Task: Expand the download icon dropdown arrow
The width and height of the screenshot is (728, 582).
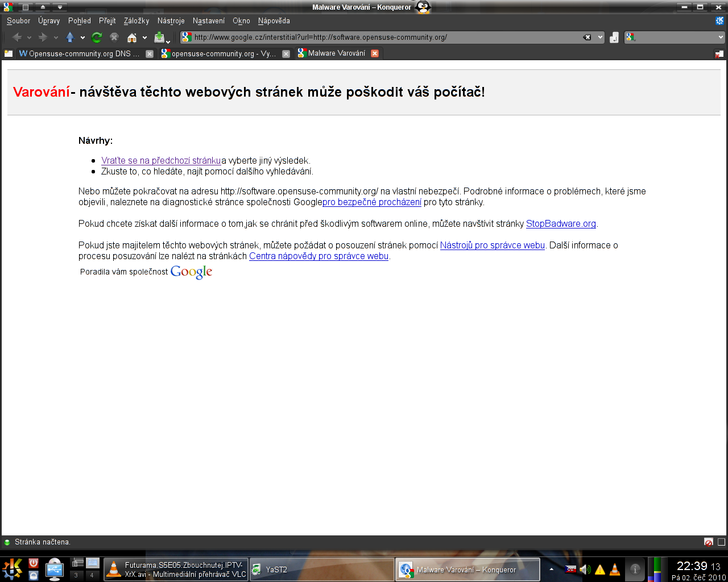Action: pos(168,41)
